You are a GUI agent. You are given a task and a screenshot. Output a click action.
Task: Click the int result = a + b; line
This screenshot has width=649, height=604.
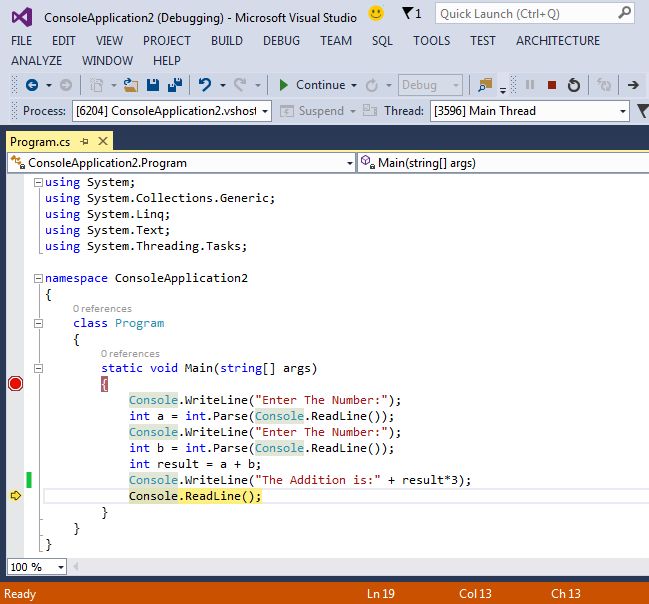coord(195,464)
